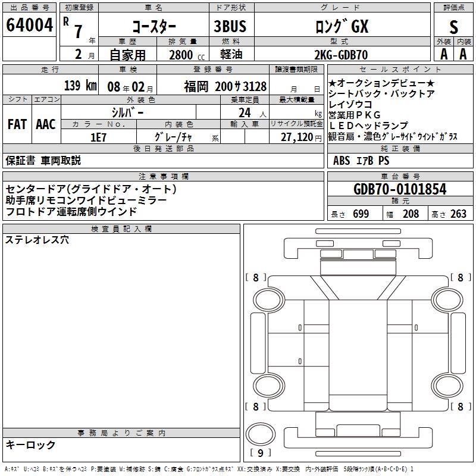Select the equipment line ABS エアB PS
This screenshot has height=476, width=476.
[x=361, y=161]
